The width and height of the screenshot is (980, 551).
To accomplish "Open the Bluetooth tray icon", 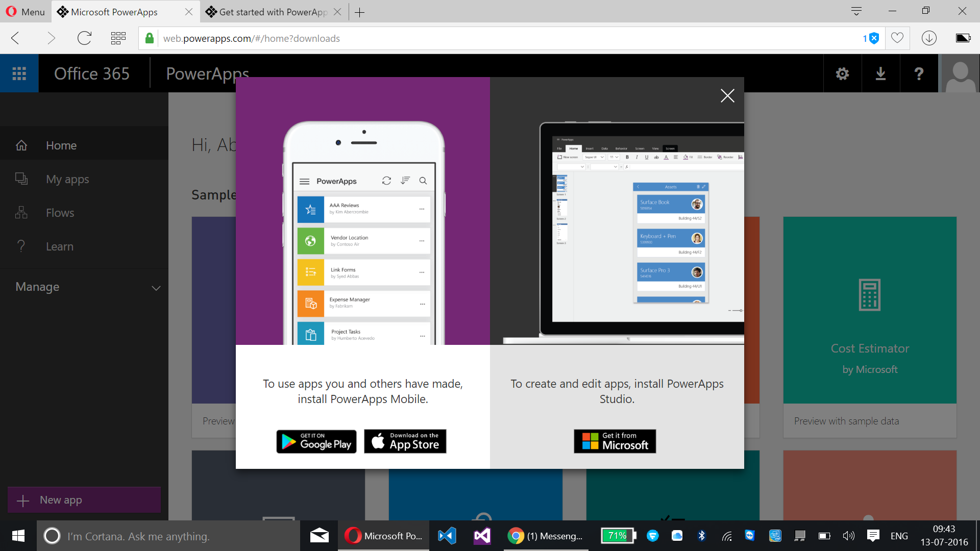I will click(x=702, y=536).
